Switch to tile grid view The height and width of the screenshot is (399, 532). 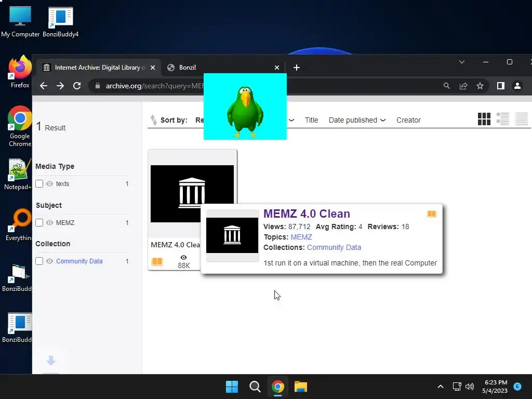tap(484, 119)
